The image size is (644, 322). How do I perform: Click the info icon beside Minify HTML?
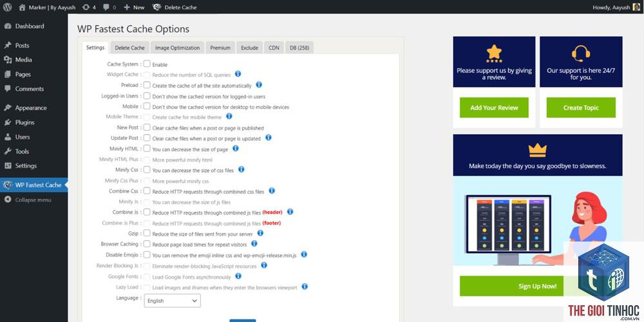click(235, 148)
